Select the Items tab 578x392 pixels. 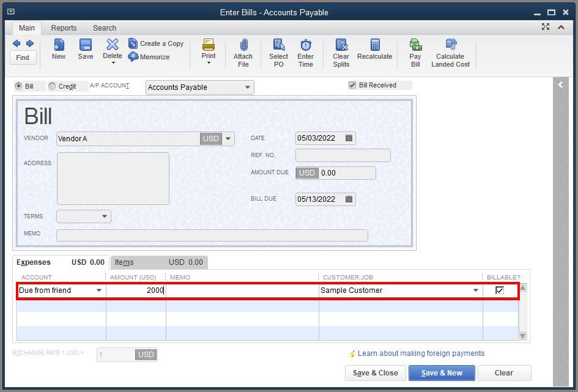(x=159, y=262)
